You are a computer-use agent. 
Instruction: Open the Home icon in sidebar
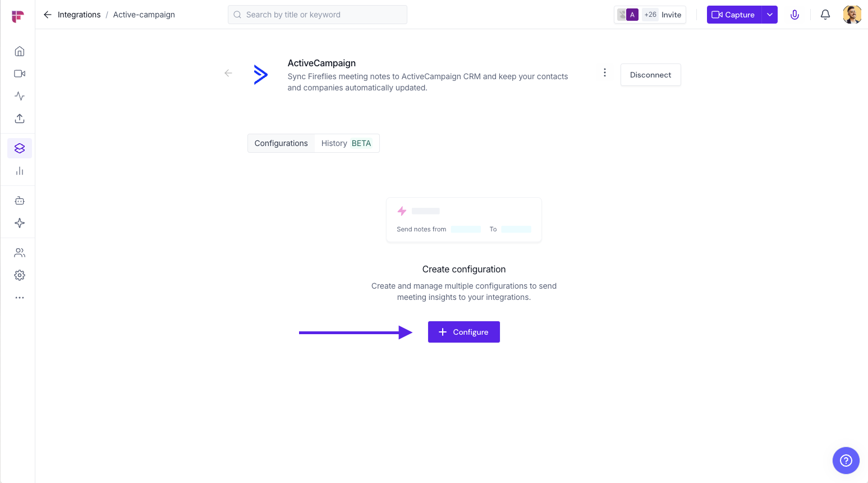point(20,52)
